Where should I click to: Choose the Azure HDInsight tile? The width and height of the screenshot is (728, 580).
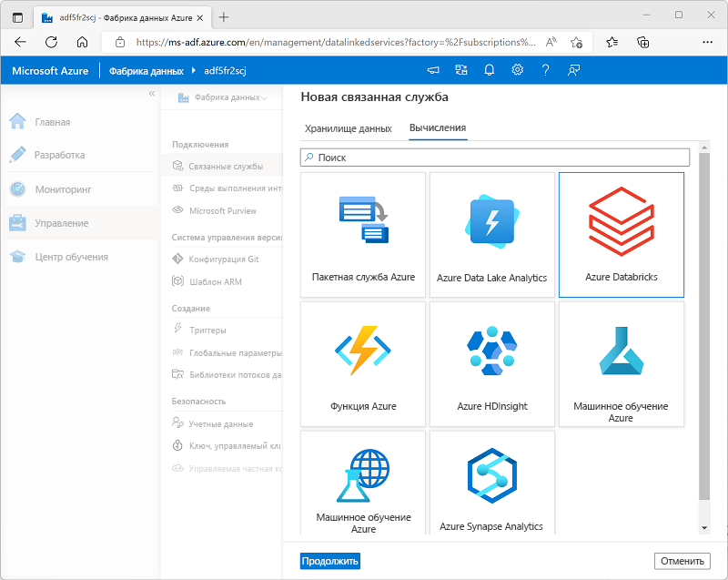click(x=492, y=364)
